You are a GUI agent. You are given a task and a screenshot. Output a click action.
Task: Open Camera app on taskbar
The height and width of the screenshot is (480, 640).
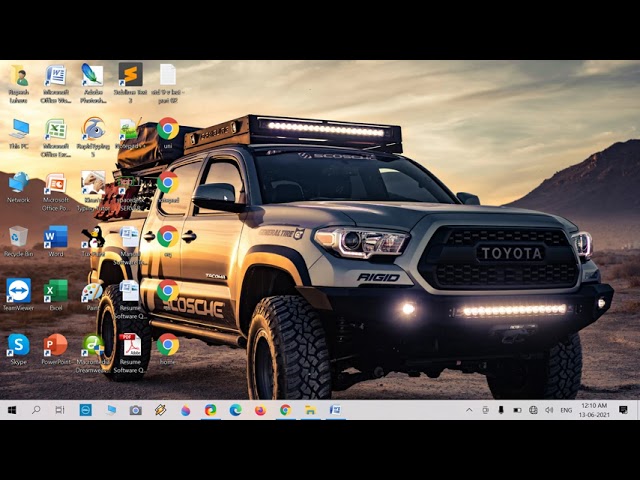pos(136,410)
